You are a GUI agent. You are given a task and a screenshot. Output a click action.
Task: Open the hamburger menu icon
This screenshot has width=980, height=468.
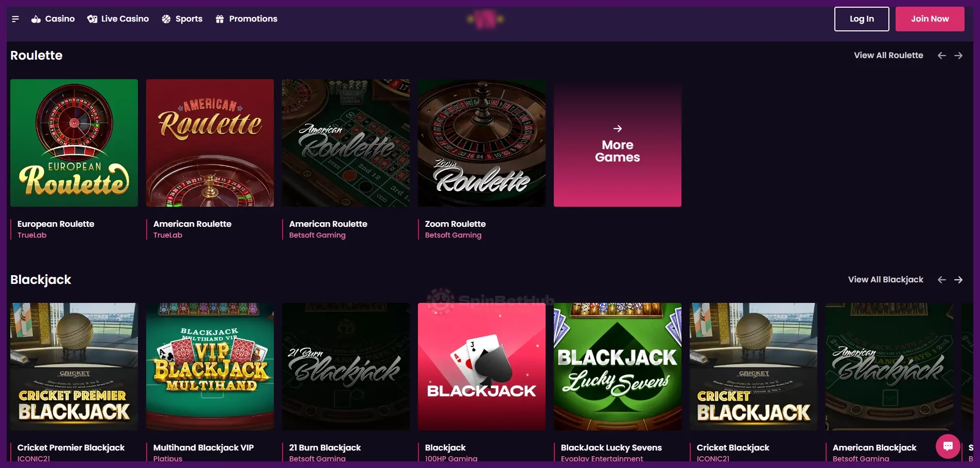(15, 19)
